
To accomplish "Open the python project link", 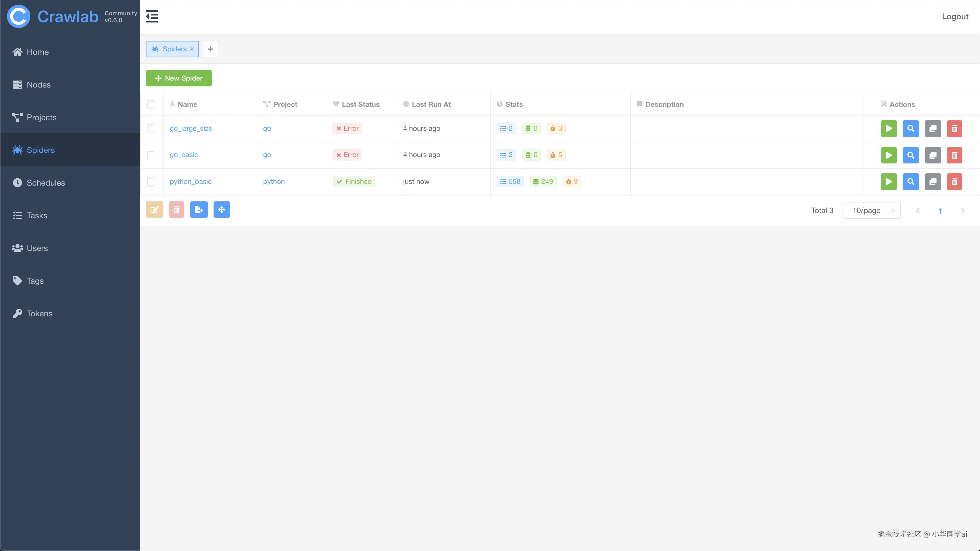I will coord(274,182).
